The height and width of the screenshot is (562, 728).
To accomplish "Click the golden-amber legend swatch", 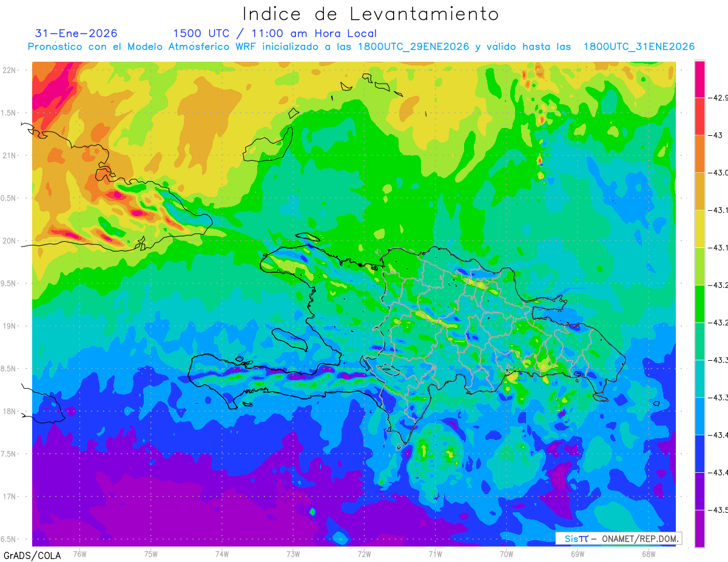I will (x=699, y=192).
